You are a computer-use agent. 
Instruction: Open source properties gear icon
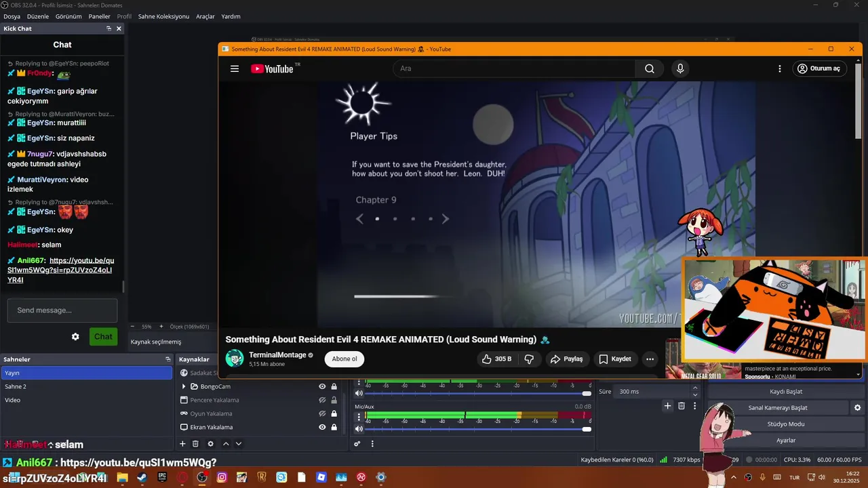tap(210, 444)
